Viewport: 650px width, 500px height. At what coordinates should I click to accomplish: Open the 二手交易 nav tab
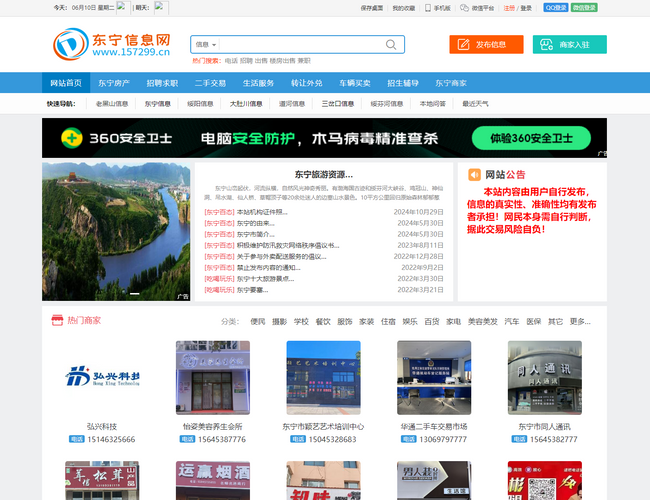pyautogui.click(x=210, y=83)
